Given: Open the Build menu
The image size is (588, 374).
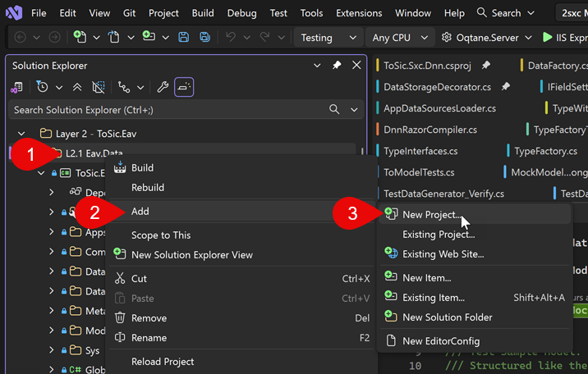Looking at the screenshot, I should pyautogui.click(x=203, y=13).
